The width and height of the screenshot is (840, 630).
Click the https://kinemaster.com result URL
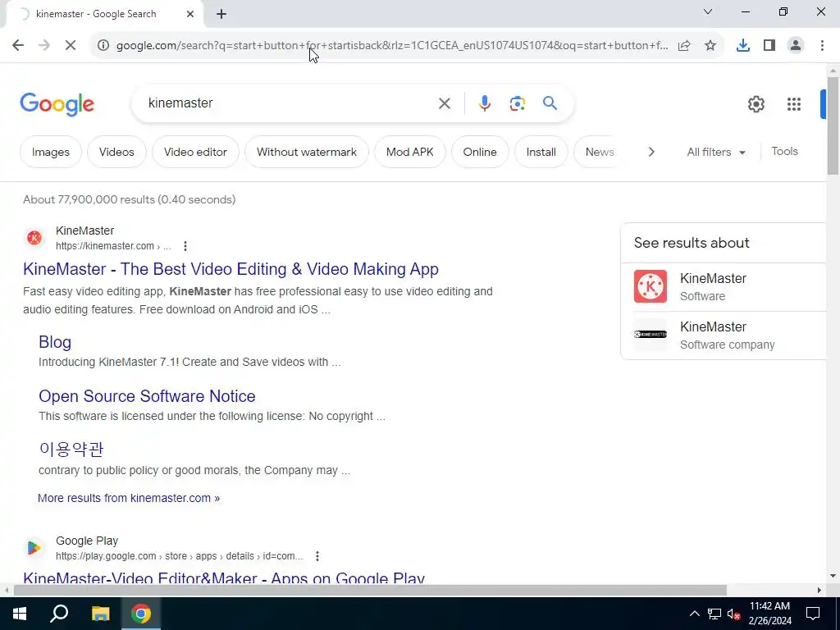coord(113,246)
